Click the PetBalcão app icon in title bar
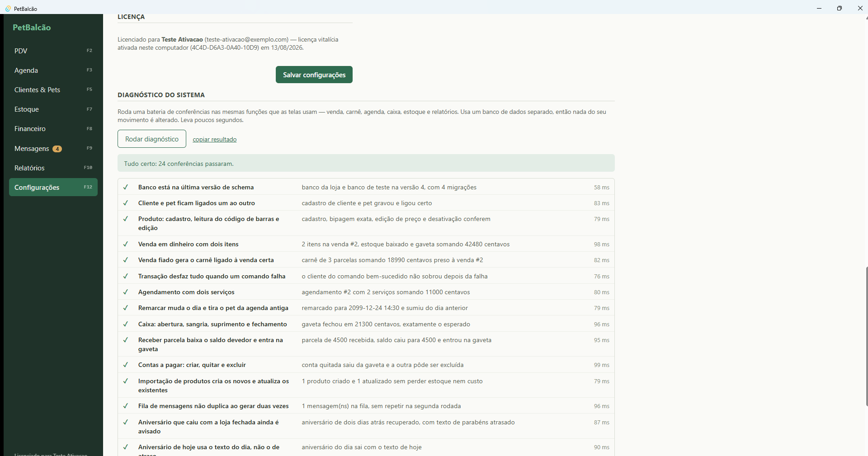This screenshot has width=868, height=456. (8, 9)
